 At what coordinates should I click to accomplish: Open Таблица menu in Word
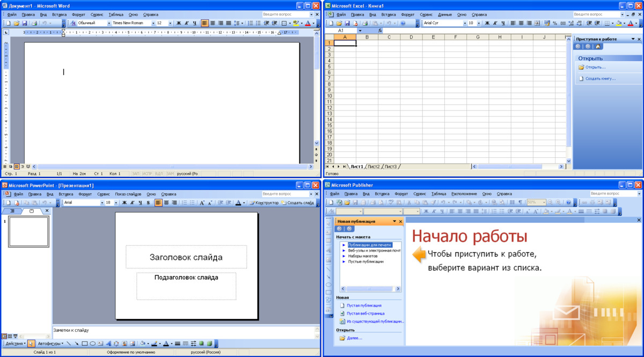115,14
